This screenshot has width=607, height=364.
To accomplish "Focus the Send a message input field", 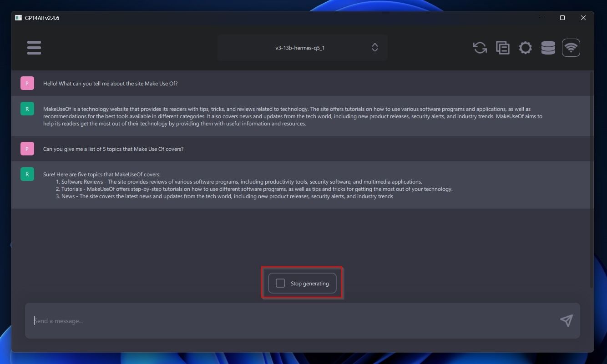I will (291, 321).
